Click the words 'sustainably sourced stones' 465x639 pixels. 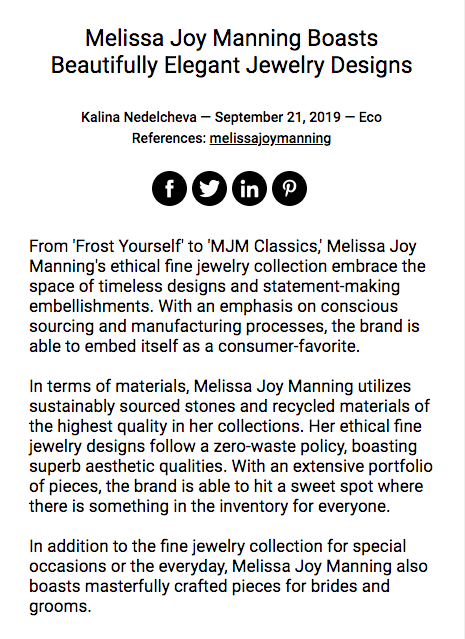(132, 406)
